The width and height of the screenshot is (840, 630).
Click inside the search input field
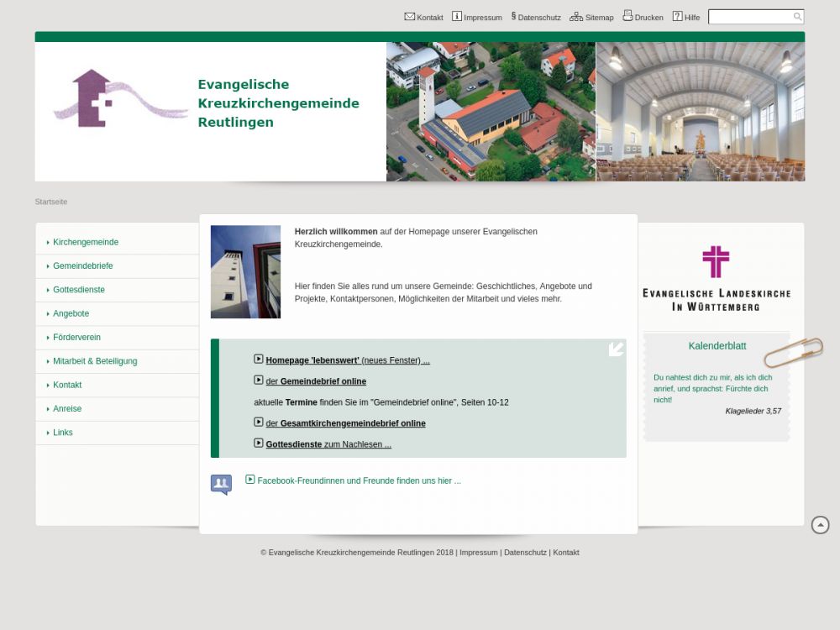point(749,17)
